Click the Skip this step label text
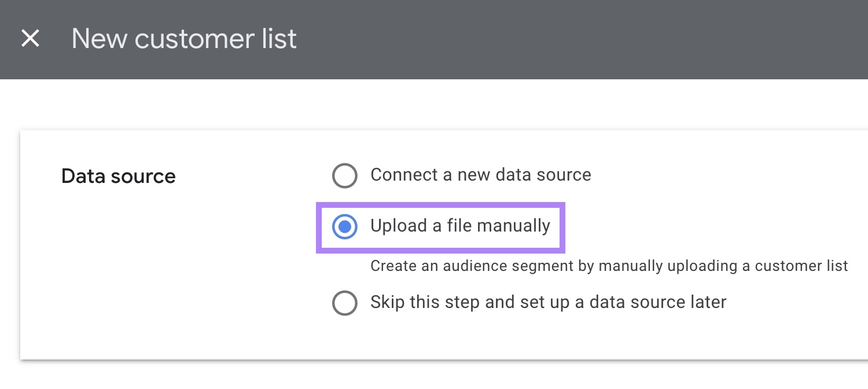Image resolution: width=868 pixels, height=389 pixels. 547,302
